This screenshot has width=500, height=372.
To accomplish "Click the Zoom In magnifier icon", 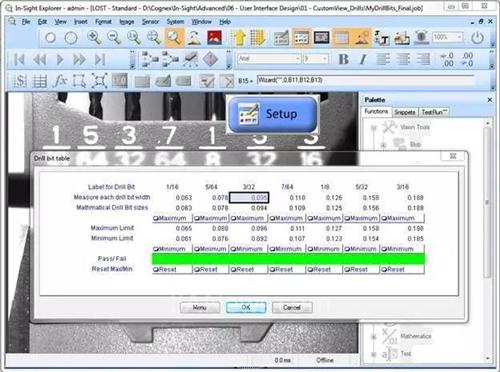I will [94, 37].
